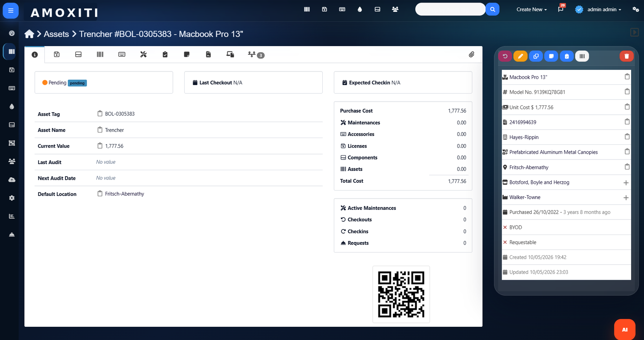Copy the Model No. 9139KQ78G81
Viewport: 644px width, 340px height.
627,92
